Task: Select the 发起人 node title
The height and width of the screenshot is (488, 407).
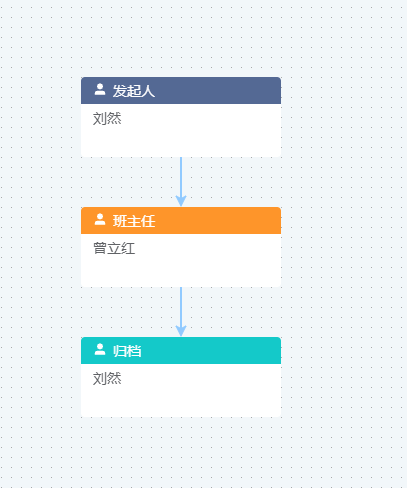Action: [134, 91]
